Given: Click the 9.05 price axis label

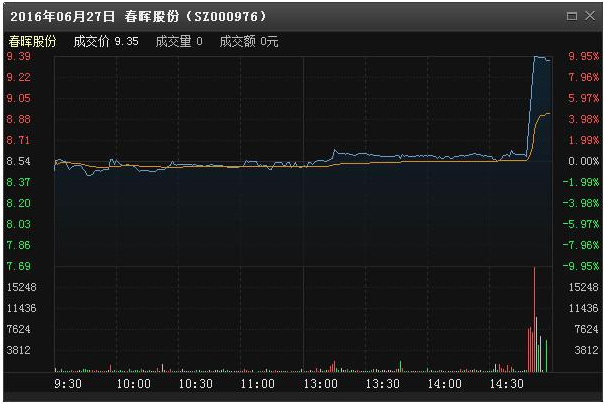Looking at the screenshot, I should point(18,98).
